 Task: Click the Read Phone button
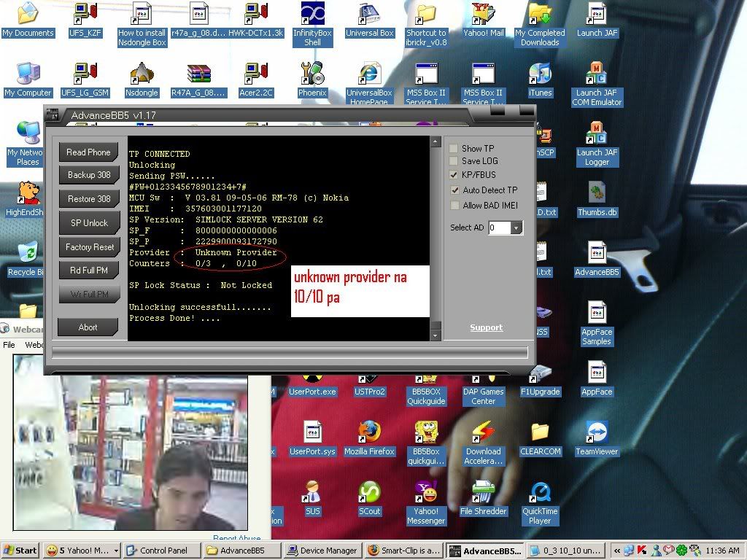click(x=88, y=152)
